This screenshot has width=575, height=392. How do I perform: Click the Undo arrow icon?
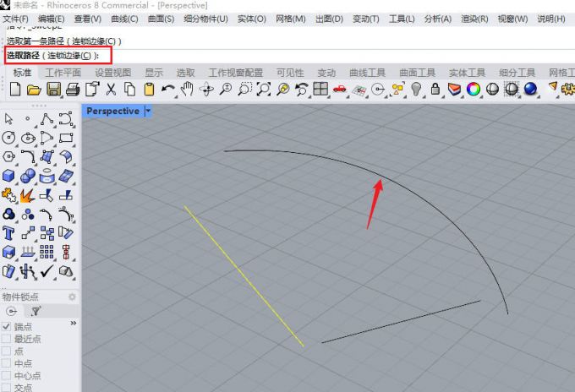168,90
